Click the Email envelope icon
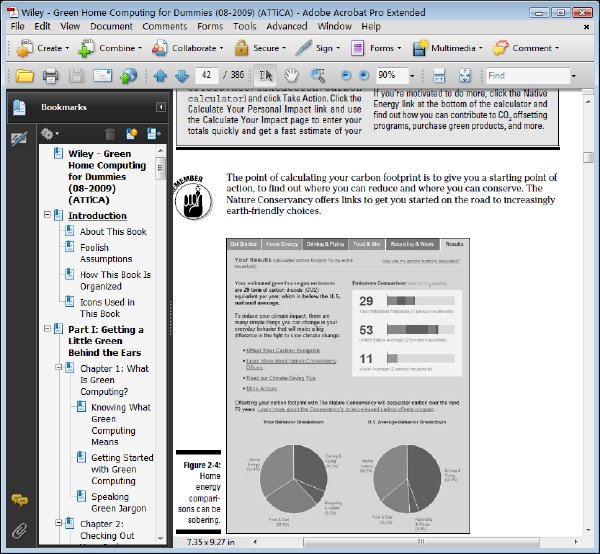This screenshot has width=600, height=554. pyautogui.click(x=103, y=75)
